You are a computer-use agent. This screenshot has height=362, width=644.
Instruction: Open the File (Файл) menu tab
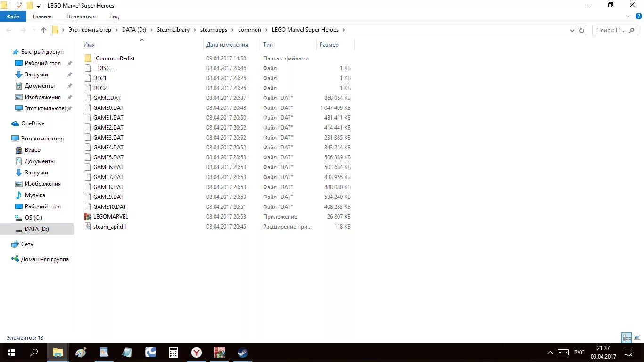pos(13,16)
